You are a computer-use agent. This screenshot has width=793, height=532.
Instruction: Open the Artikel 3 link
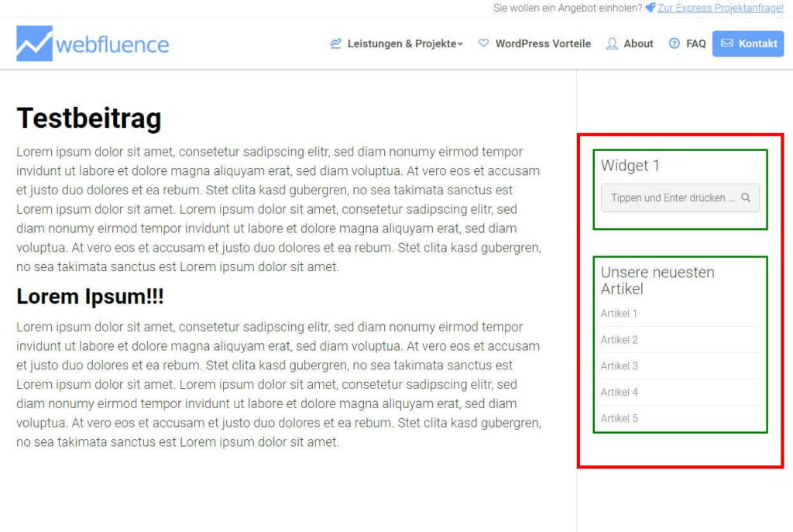coord(619,366)
